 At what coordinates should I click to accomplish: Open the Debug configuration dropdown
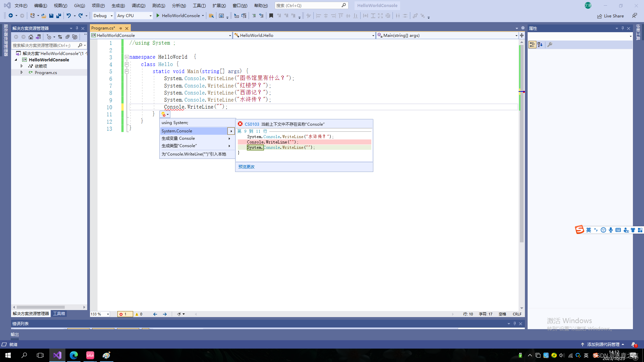(x=103, y=15)
